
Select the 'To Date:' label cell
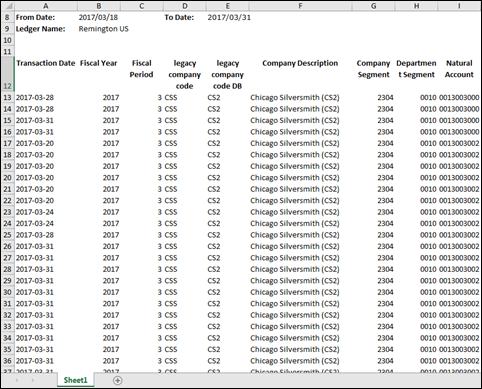[x=185, y=17]
